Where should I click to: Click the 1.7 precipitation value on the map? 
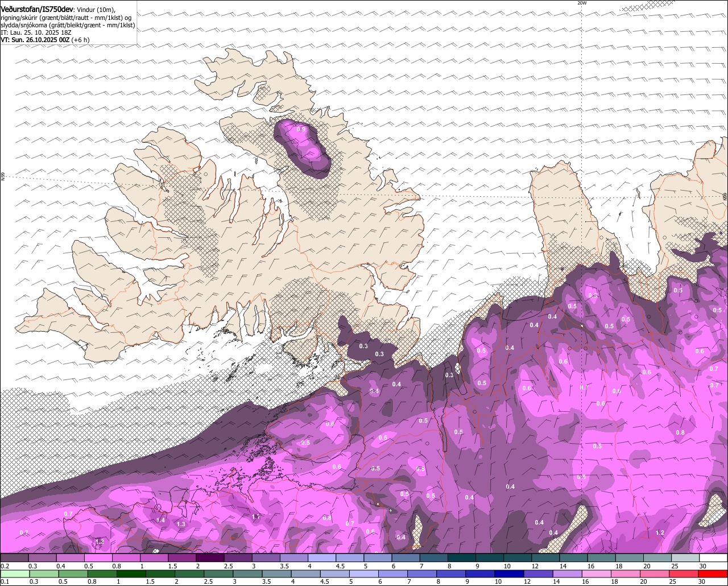click(256, 517)
